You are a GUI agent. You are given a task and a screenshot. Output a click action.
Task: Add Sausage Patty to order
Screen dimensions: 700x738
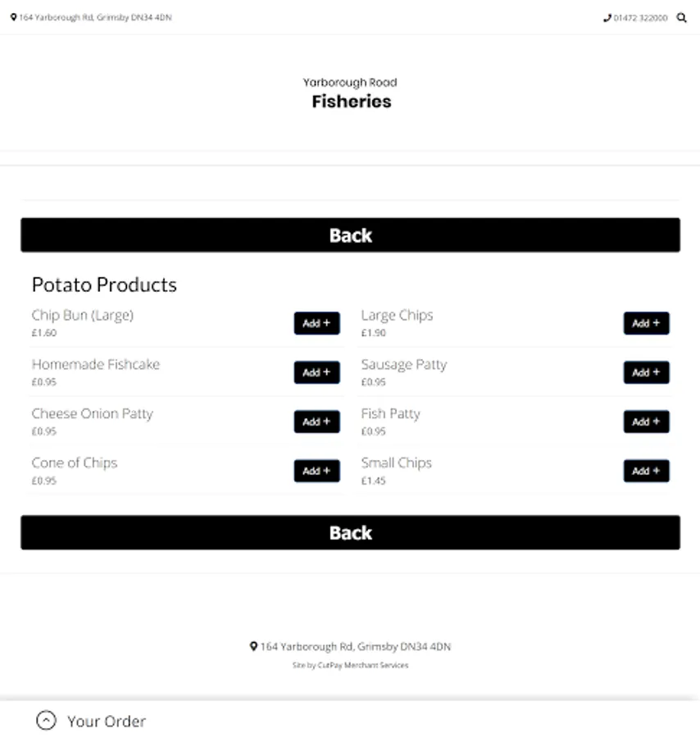pyautogui.click(x=646, y=372)
